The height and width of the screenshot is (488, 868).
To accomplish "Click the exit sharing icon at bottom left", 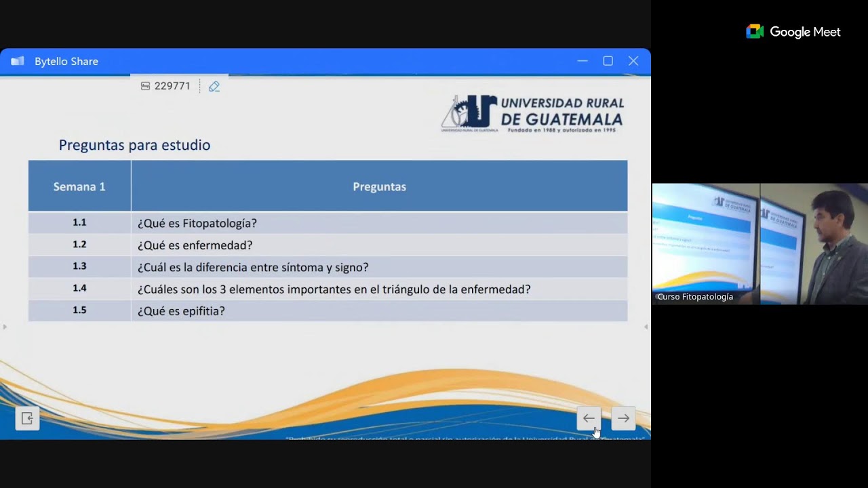I will pos(27,418).
